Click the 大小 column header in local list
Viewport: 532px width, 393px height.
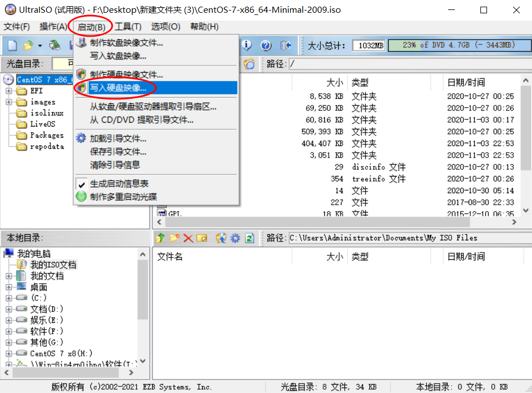[x=319, y=256]
